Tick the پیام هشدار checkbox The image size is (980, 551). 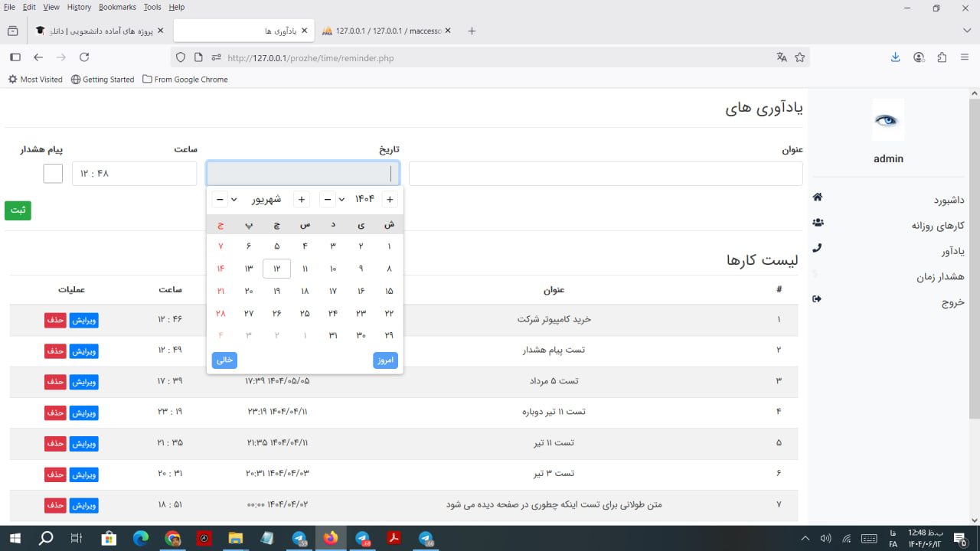pos(53,174)
